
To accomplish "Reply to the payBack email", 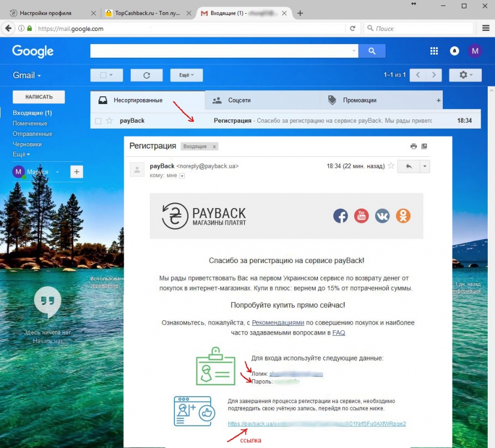I will tap(409, 166).
